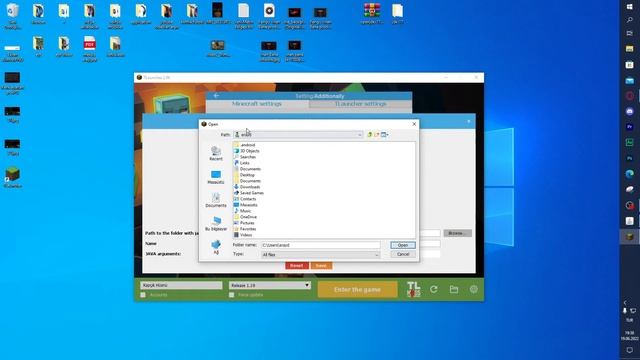
Task: Select the Contacts folder
Action: click(x=245, y=199)
